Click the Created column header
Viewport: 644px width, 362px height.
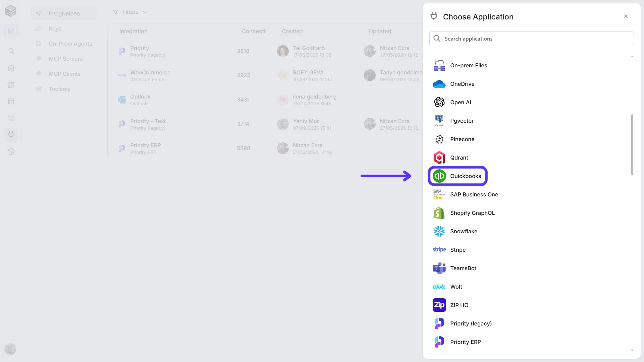tap(292, 31)
